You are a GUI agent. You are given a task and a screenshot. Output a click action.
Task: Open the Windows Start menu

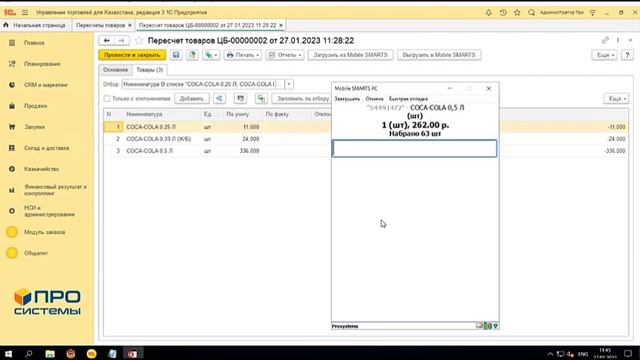click(8, 353)
